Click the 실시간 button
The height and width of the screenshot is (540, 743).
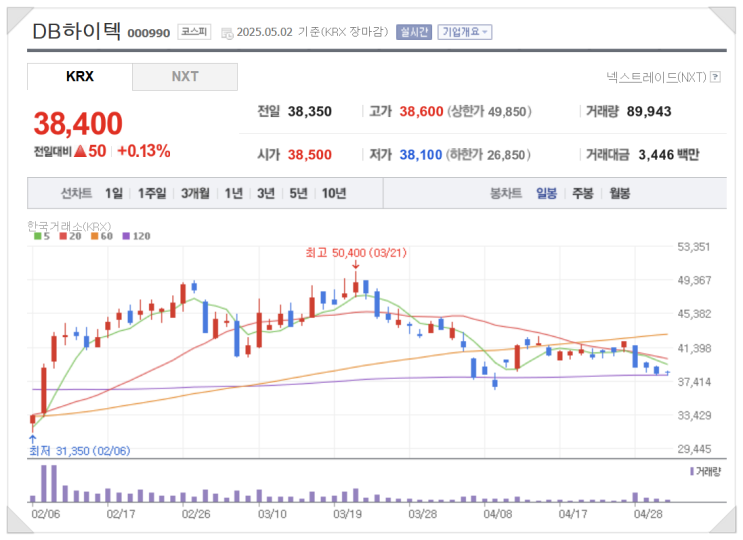pos(414,32)
